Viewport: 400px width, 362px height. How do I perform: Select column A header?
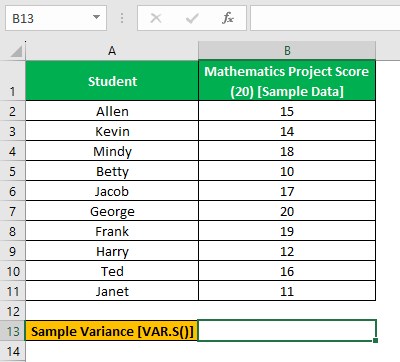click(x=112, y=51)
